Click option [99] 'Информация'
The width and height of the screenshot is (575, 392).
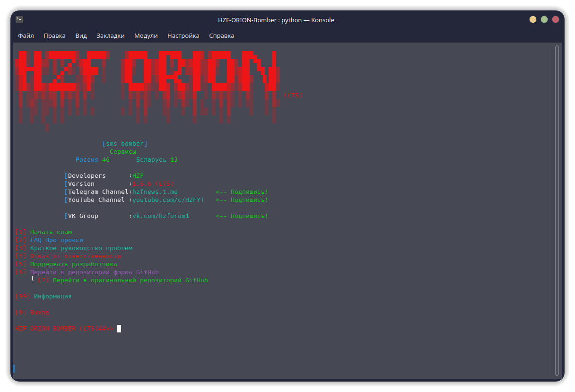click(44, 296)
